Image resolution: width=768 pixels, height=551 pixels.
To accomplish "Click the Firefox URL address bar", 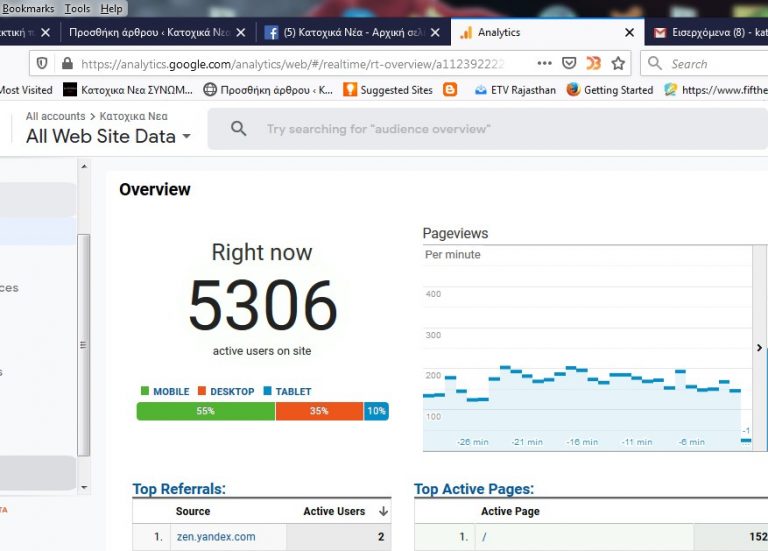I will (300, 63).
